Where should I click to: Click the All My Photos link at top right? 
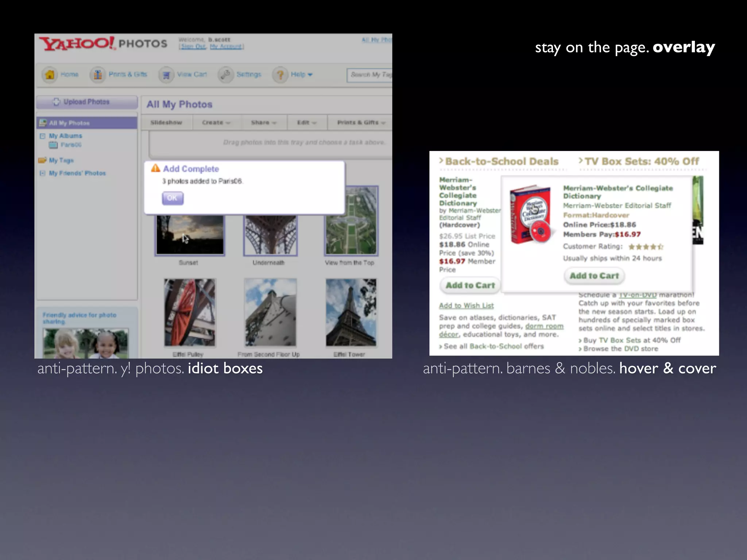pos(377,39)
